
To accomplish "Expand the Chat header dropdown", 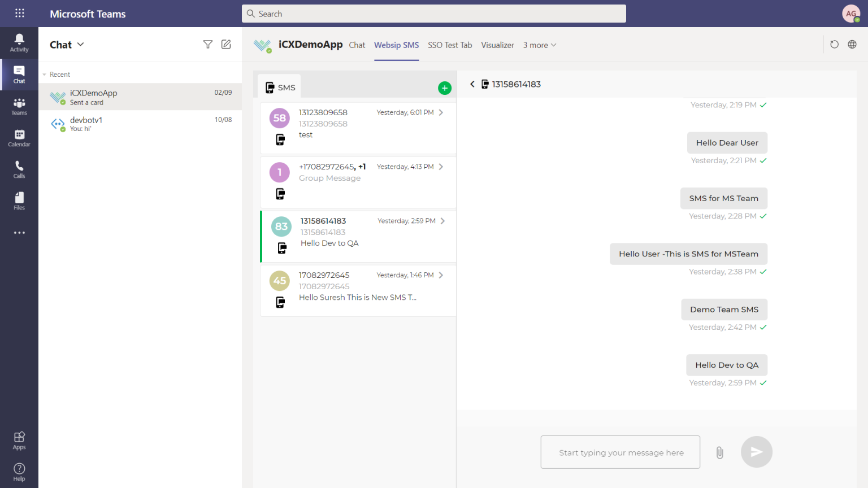I will 80,44.
